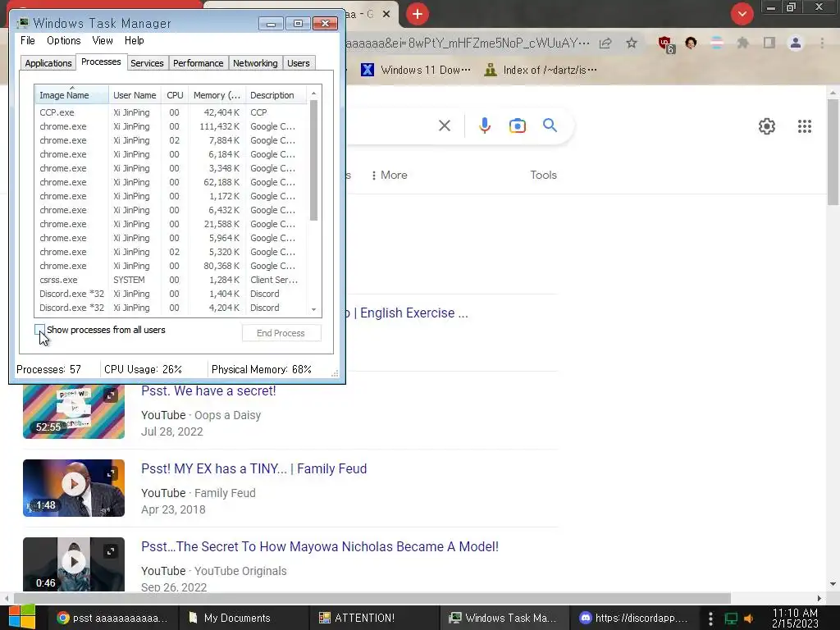Open the Chrome profile avatar icon
This screenshot has width=840, height=630.
coord(795,43)
